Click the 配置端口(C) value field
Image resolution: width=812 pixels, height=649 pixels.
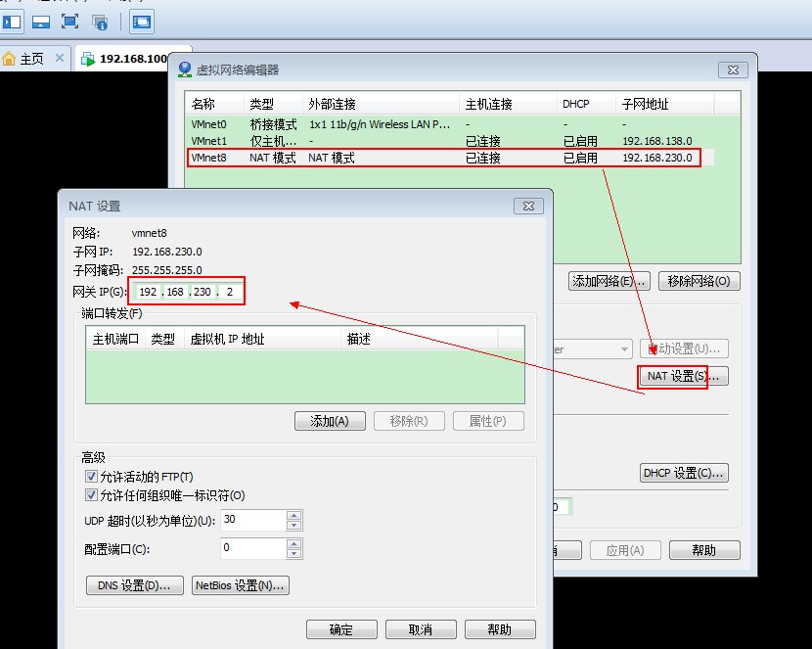253,548
